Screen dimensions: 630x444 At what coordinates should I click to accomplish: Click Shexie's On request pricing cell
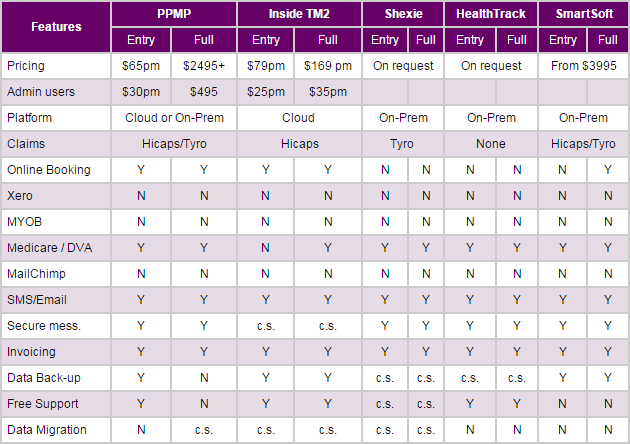(x=403, y=65)
